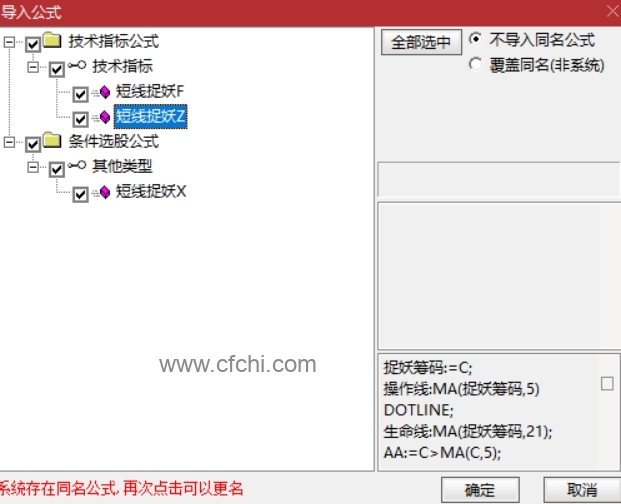Click the 全部选中 button

pyautogui.click(x=421, y=42)
